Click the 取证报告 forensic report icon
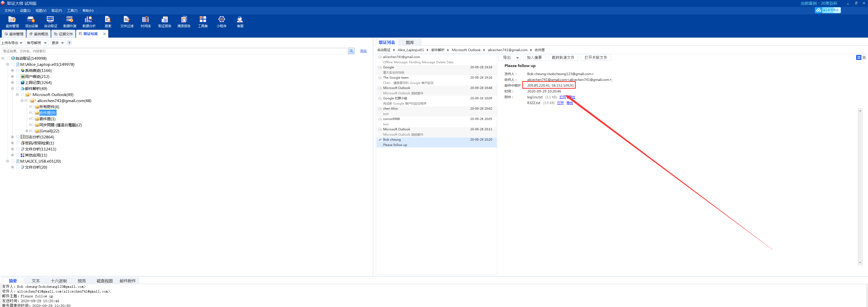 (x=164, y=21)
